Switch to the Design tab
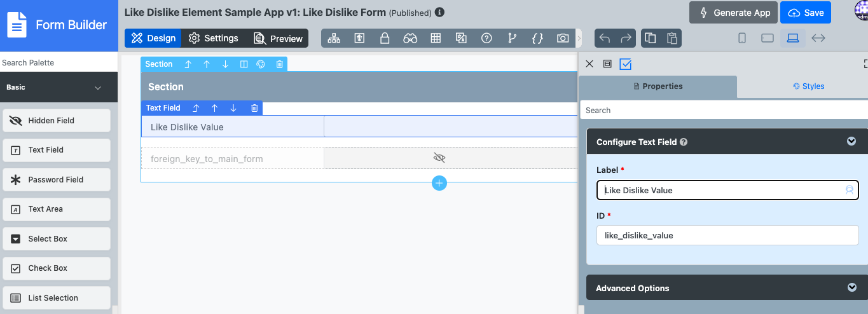This screenshot has height=314, width=868. pos(153,38)
